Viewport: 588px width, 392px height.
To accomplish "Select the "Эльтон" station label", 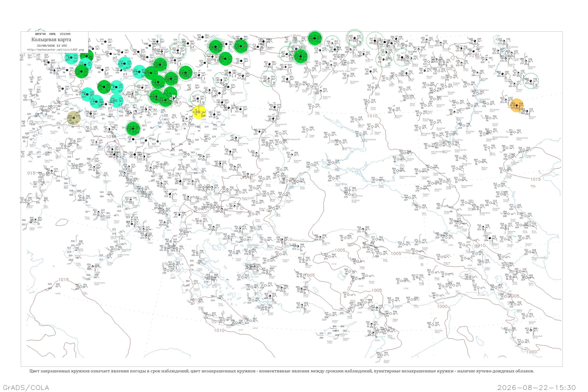I will coord(495,124).
